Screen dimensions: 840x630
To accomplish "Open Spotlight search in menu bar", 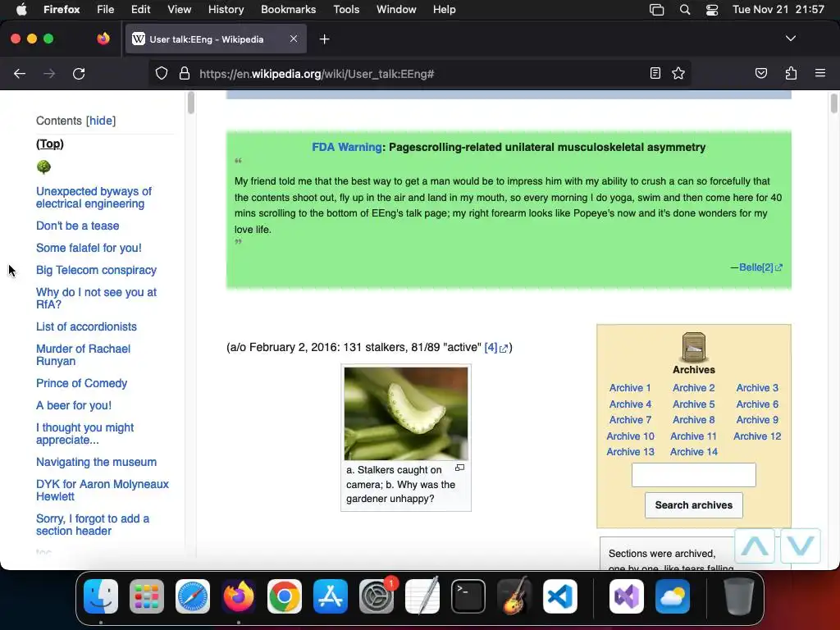I will 685,10.
